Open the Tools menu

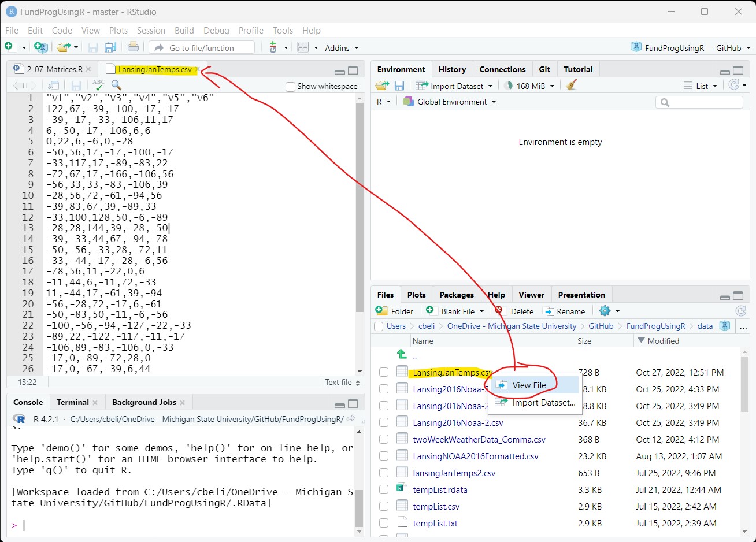[283, 30]
